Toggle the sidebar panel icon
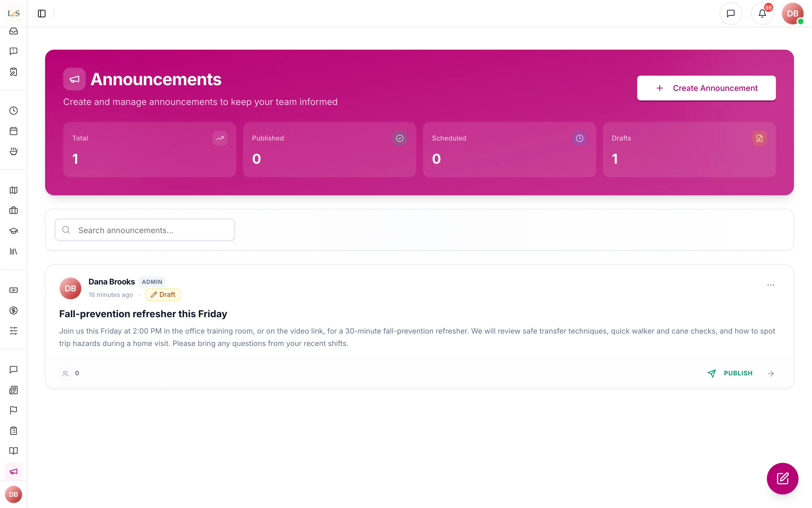This screenshot has width=812, height=508. pyautogui.click(x=42, y=14)
